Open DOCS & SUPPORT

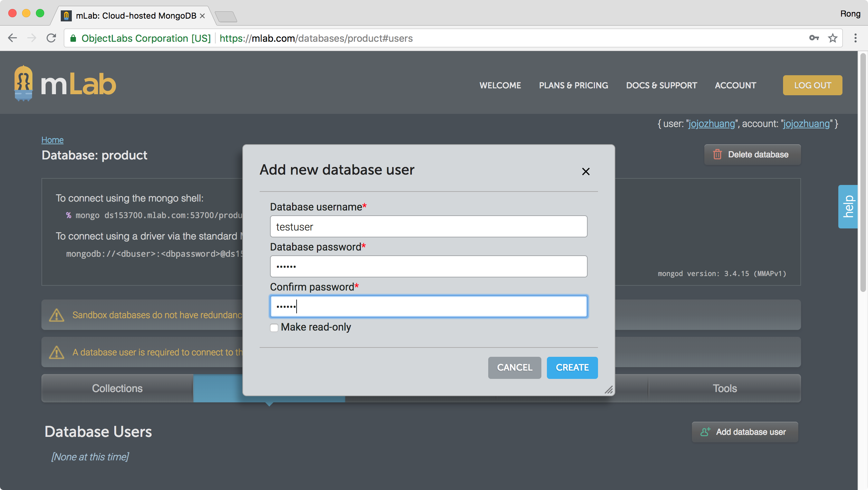662,85
